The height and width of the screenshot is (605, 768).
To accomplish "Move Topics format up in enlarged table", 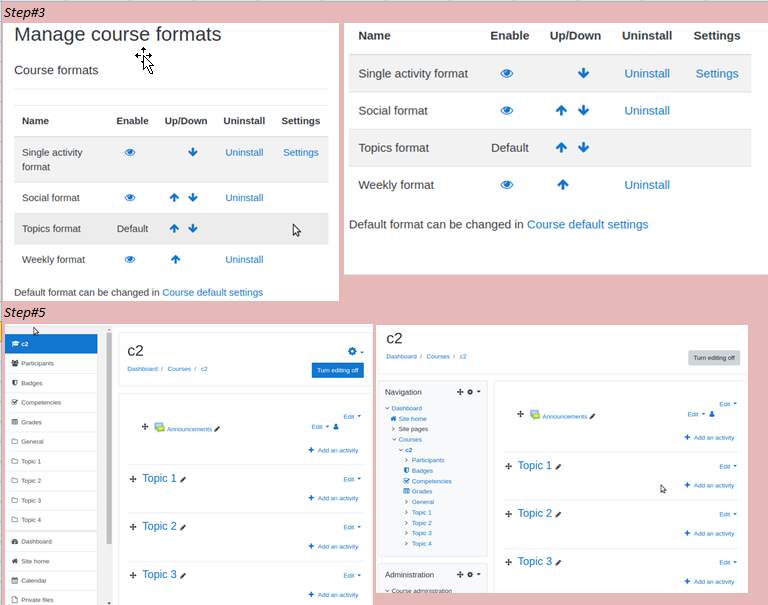I will [x=561, y=147].
